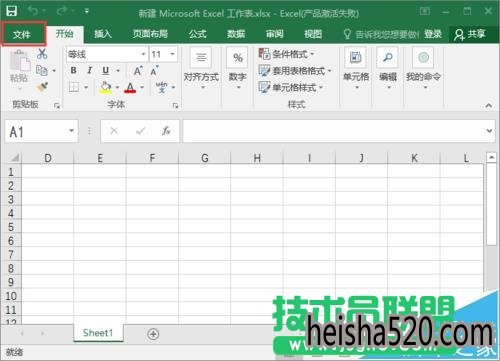Open the Name Box dropdown arrow

point(71,131)
